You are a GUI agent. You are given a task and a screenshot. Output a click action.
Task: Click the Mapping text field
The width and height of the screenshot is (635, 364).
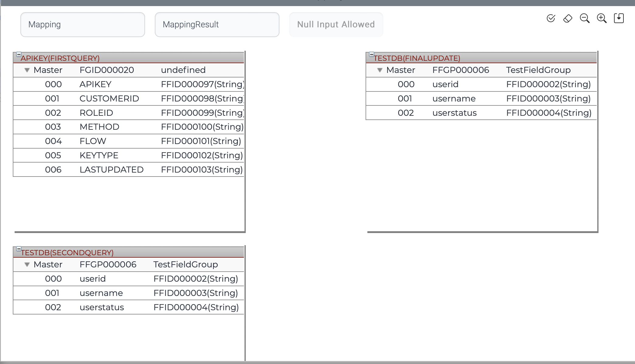pyautogui.click(x=82, y=25)
